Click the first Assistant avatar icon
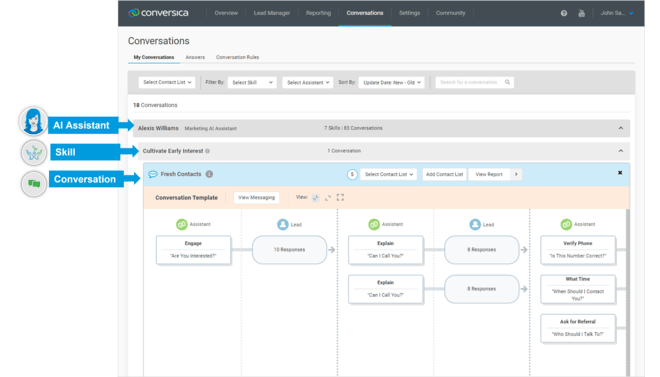 pyautogui.click(x=181, y=224)
